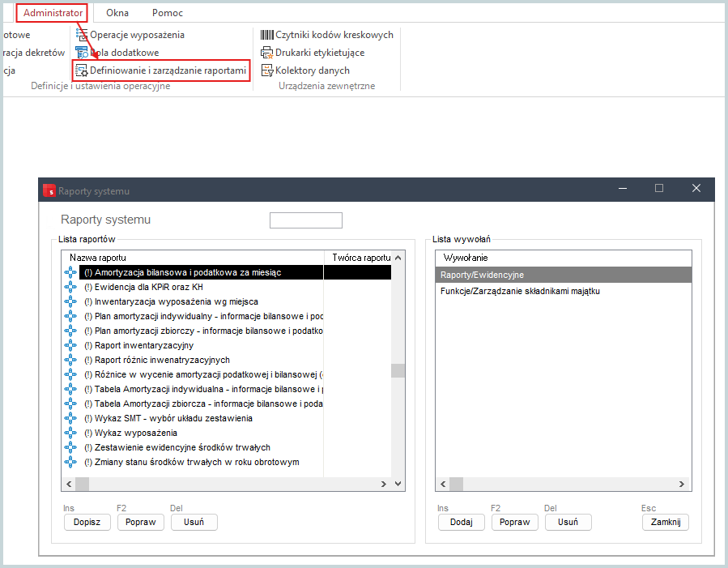Click icon beside Tabela Amortyzacji indywidualna

coord(70,389)
